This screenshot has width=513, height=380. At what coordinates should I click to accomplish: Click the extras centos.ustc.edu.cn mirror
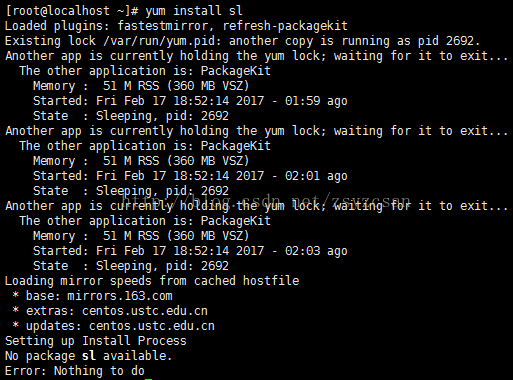145,311
